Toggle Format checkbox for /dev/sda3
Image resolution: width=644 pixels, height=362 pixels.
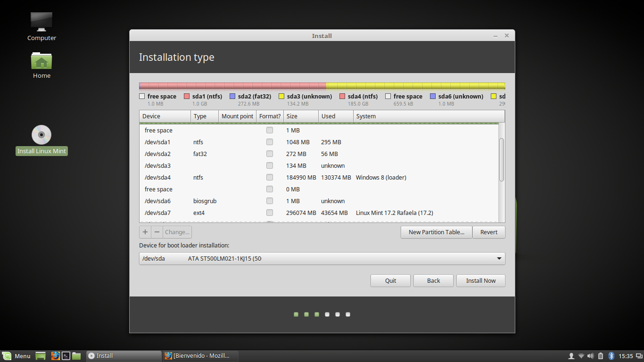coord(270,165)
